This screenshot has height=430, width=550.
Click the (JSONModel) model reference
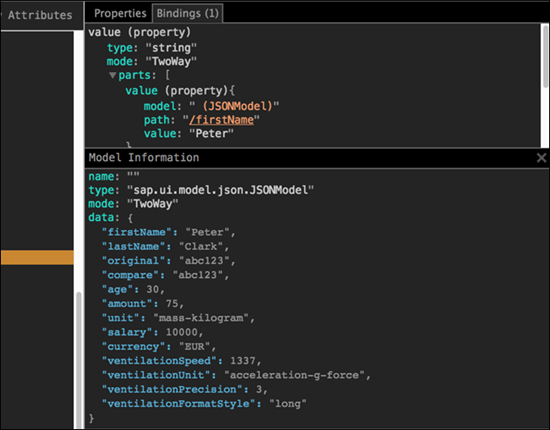pos(237,106)
